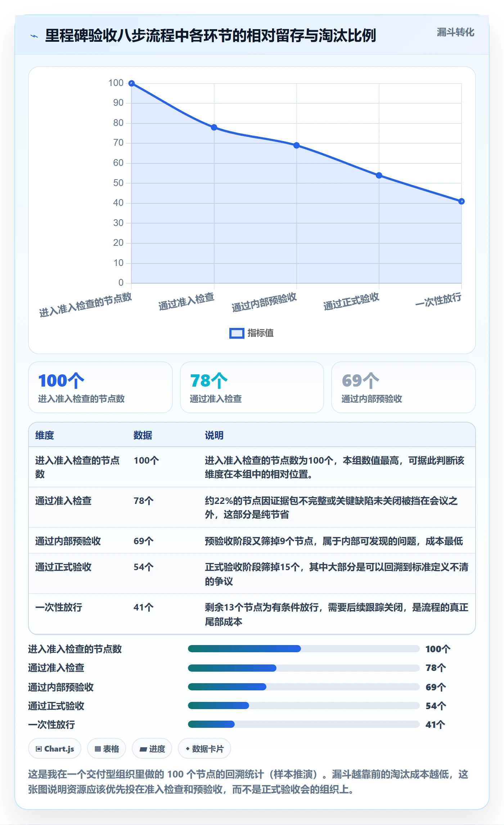Click the 维度 column header
Screen dimensions: 504x825
tap(45, 435)
